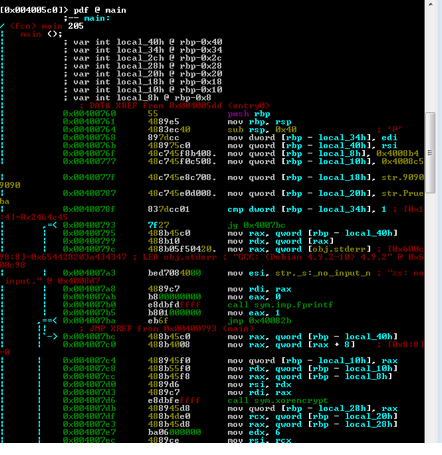Click the 'mov eax, 0' instruction
The height and width of the screenshot is (455, 442).
[x=254, y=297]
